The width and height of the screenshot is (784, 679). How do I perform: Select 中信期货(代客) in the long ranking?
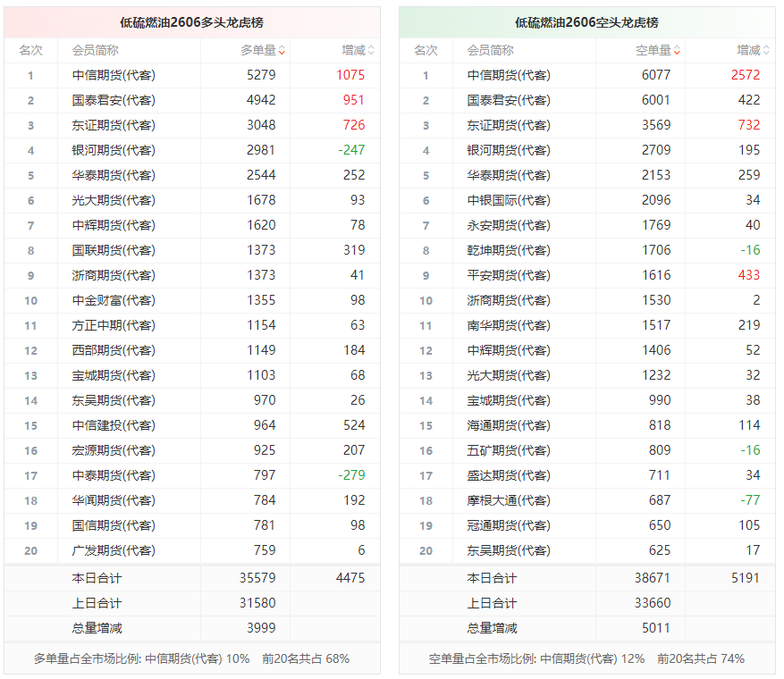[114, 75]
